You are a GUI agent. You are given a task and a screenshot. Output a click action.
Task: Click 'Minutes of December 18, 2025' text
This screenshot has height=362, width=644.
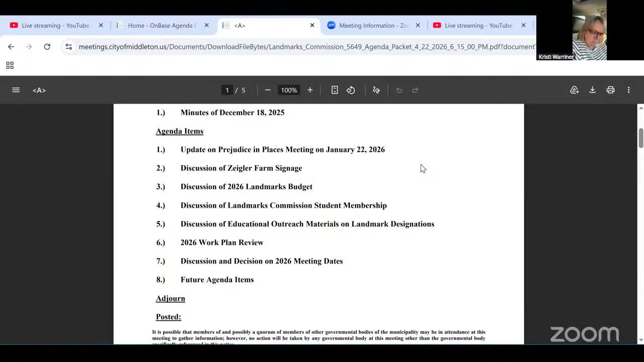click(232, 113)
